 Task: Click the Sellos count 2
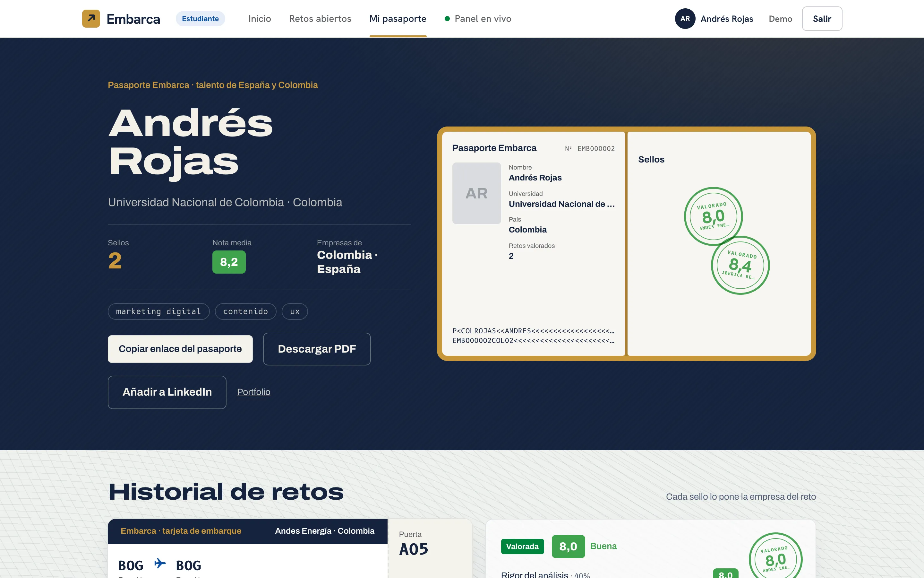point(115,261)
